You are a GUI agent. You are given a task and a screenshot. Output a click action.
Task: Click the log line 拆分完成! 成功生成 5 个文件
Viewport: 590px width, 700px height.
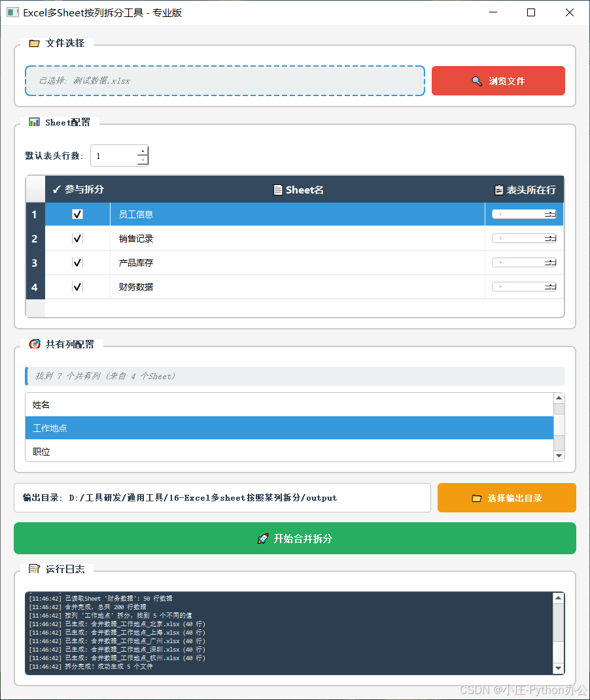click(x=91, y=667)
